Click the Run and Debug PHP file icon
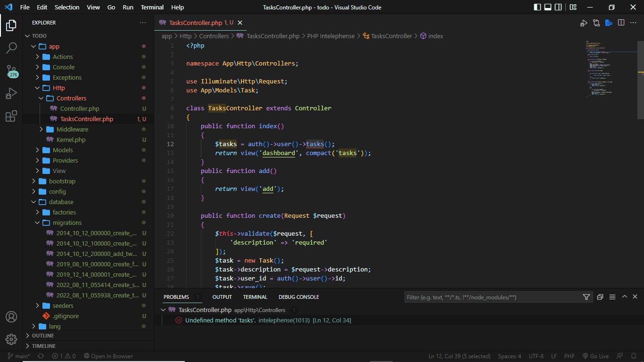 (x=584, y=23)
